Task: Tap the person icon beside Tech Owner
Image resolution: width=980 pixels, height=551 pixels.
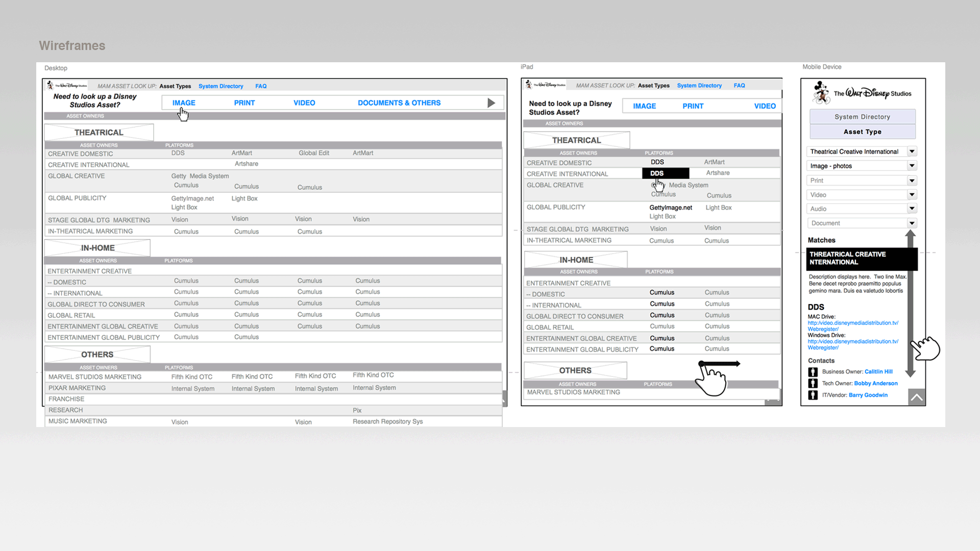Action: (x=813, y=384)
